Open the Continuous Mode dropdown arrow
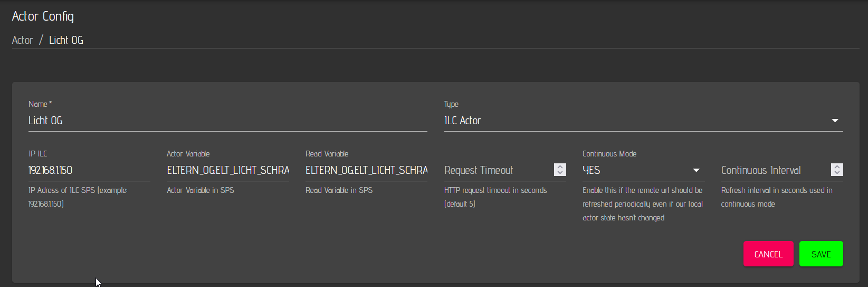Image resolution: width=868 pixels, height=287 pixels. click(696, 170)
